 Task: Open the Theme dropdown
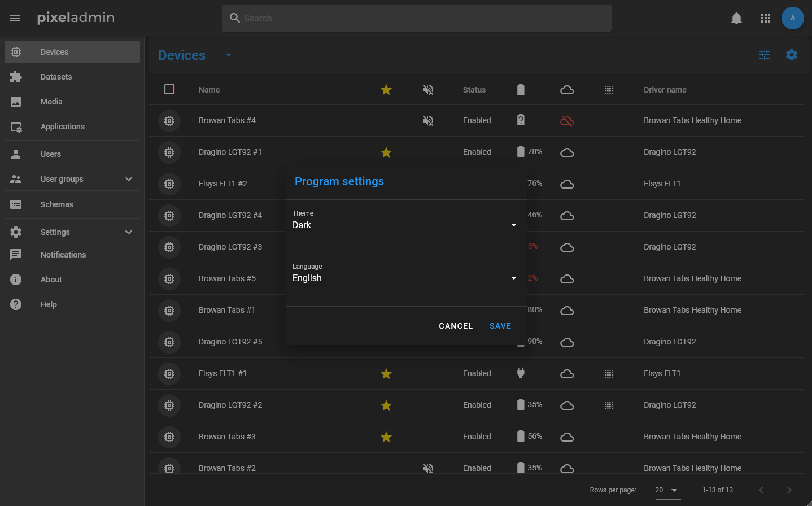(x=405, y=225)
